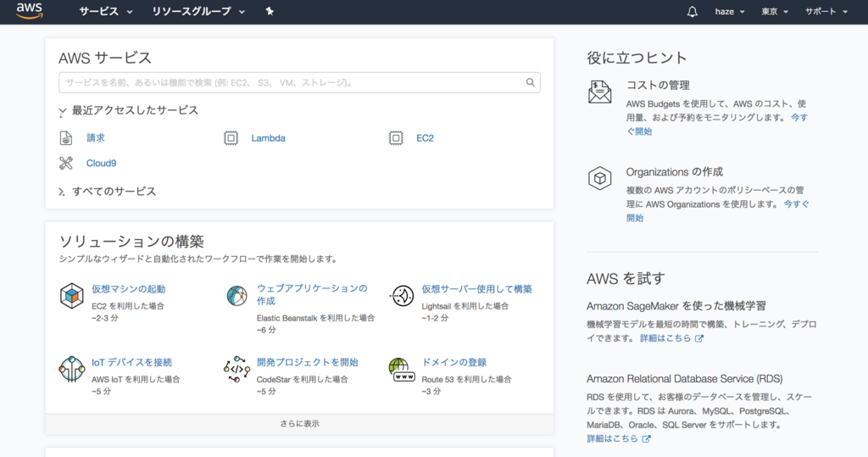Click the AWS logo home icon

[x=30, y=11]
